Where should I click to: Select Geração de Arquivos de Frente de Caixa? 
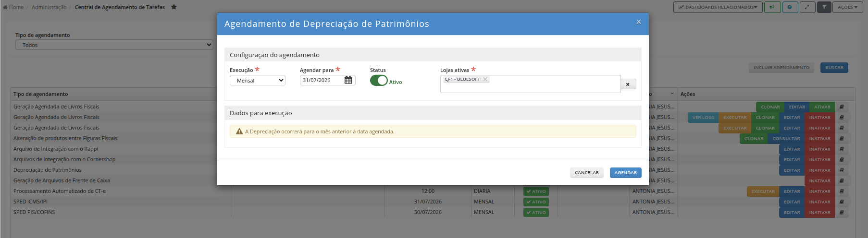62,180
